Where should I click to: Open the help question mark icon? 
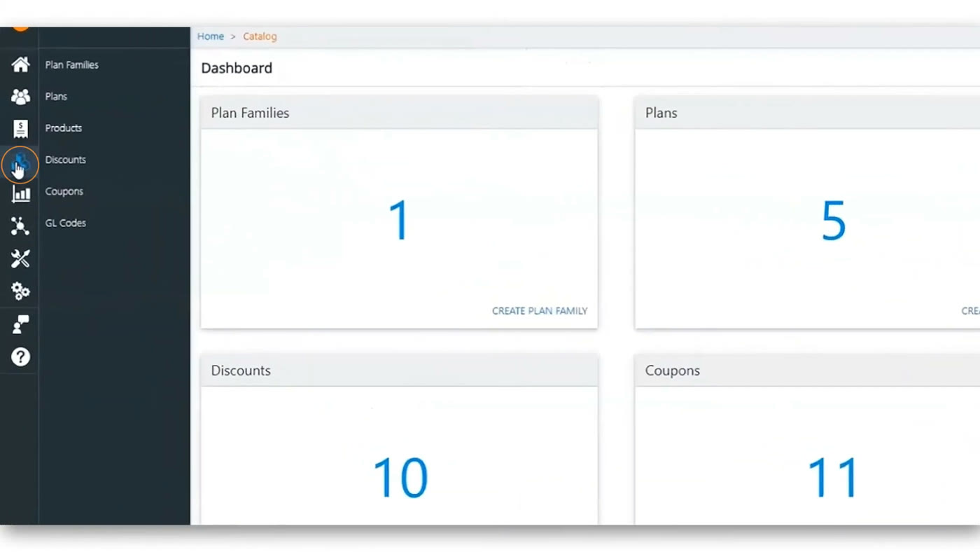tap(20, 357)
